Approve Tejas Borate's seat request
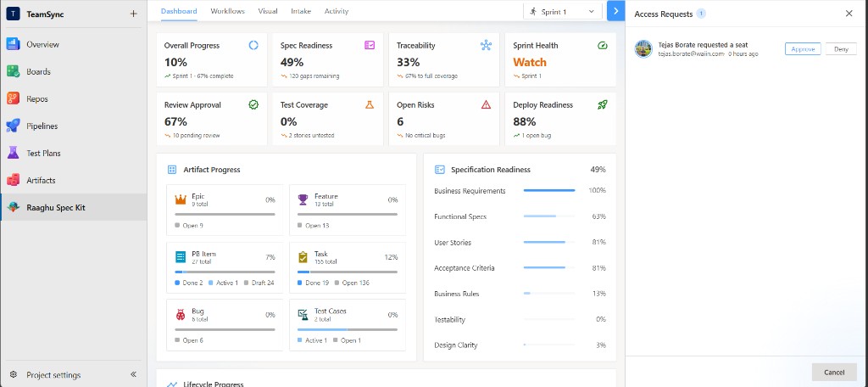Screen dimensions: 868x387 point(803,48)
